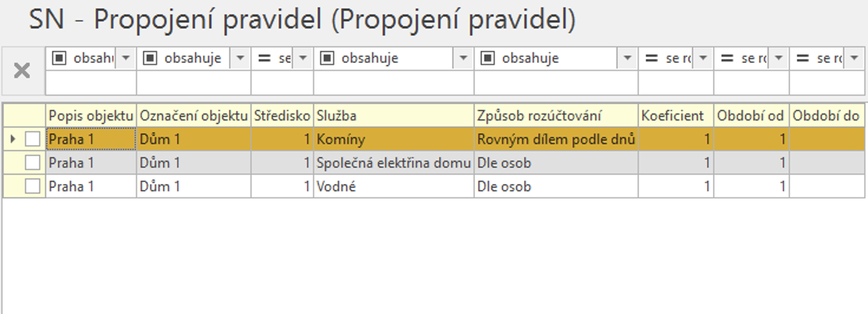Open the Způsob rozúčtování filter operator dropdown
Image resolution: width=868 pixels, height=314 pixels.
(x=627, y=58)
